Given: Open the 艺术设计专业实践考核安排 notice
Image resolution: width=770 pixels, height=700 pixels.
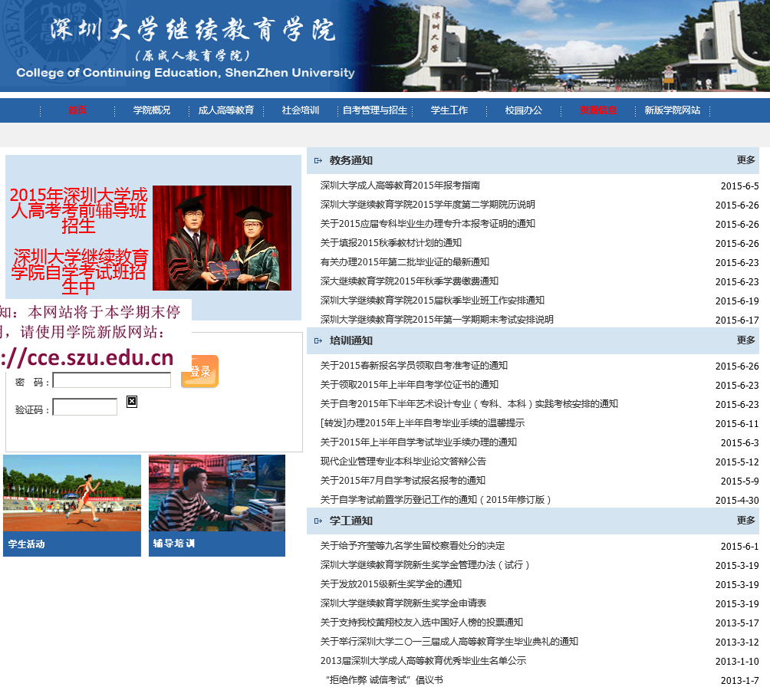Looking at the screenshot, I should pos(469,404).
